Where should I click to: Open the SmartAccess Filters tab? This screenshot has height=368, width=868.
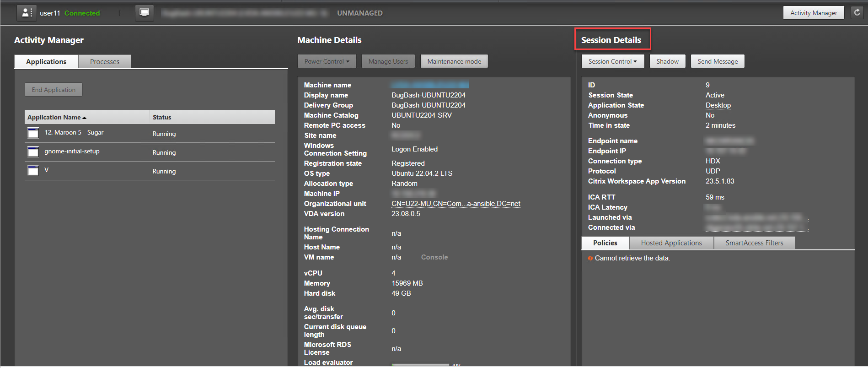click(754, 243)
